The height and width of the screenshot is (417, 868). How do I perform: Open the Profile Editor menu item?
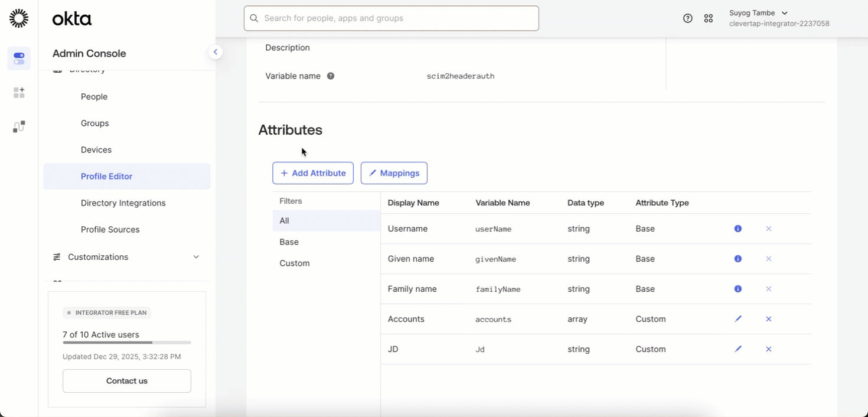click(106, 176)
